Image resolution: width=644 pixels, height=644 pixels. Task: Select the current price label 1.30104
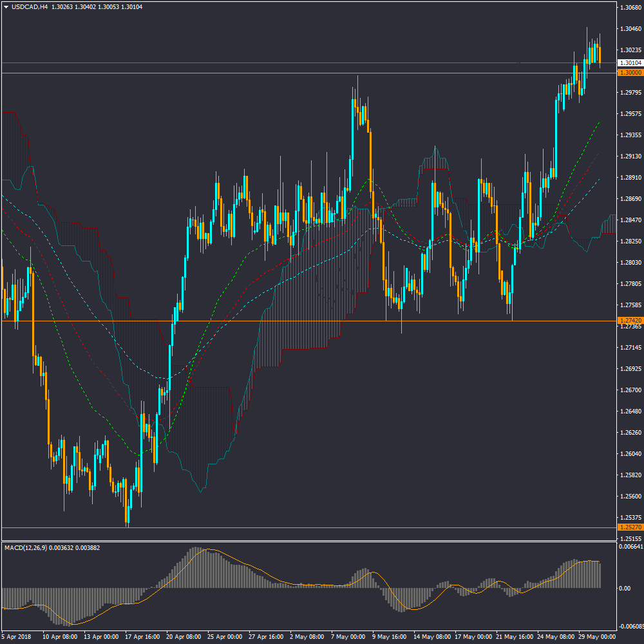630,63
